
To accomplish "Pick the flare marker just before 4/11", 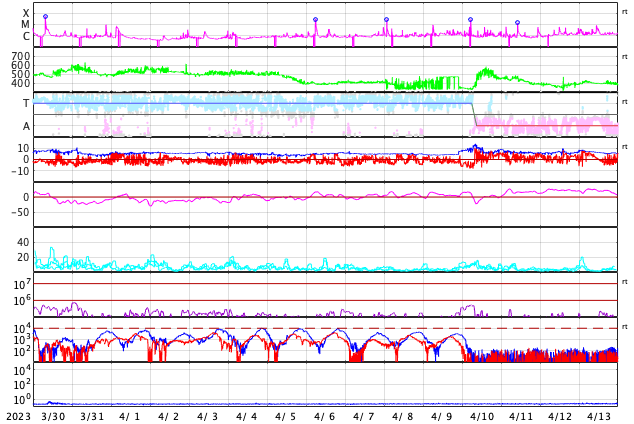I will pos(518,23).
